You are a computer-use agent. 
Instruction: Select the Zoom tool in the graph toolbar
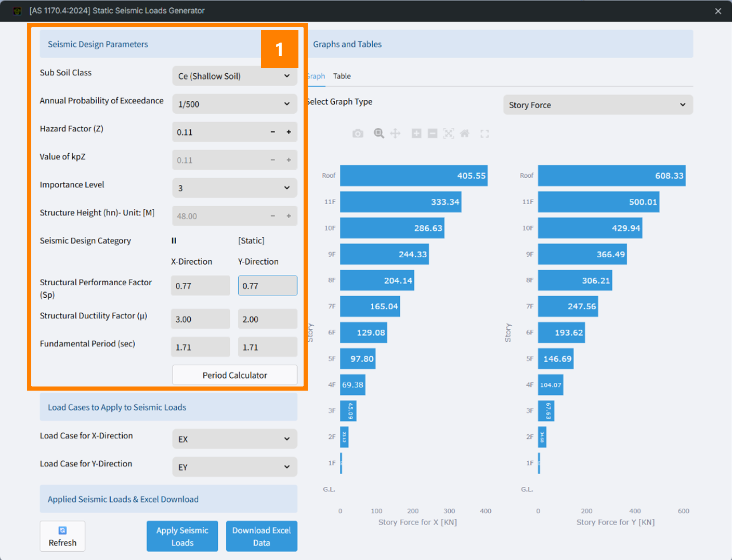tap(379, 134)
